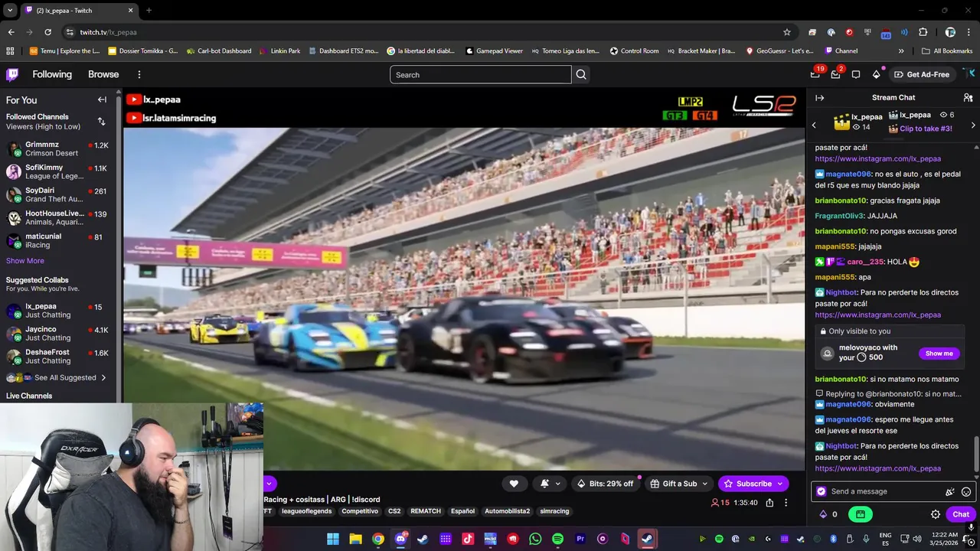
Task: Expand the Gift a Sub dropdown
Action: pyautogui.click(x=705, y=484)
